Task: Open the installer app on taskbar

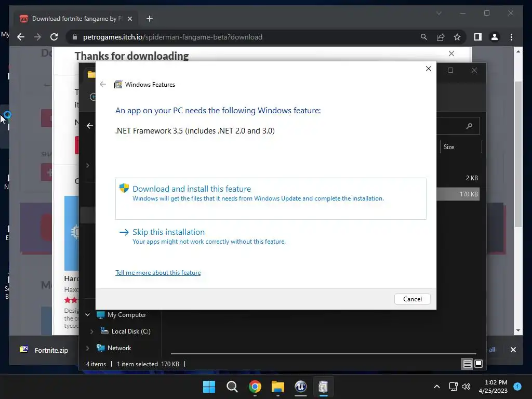Action: 323,387
